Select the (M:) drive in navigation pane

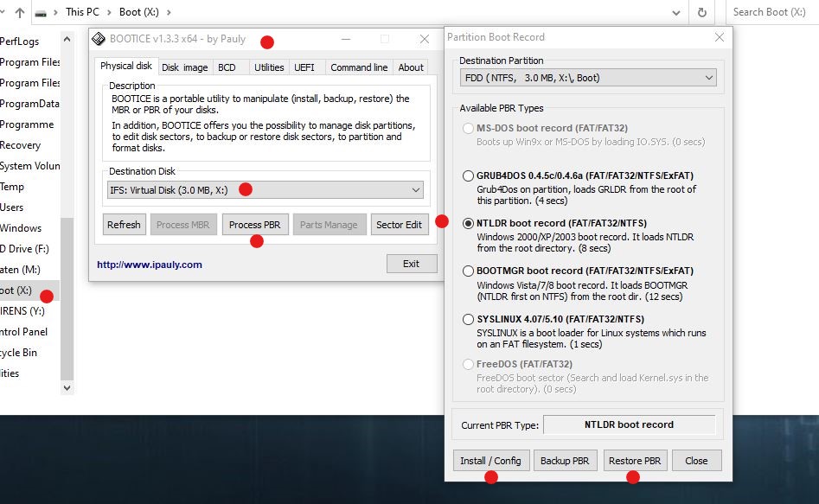tap(20, 270)
